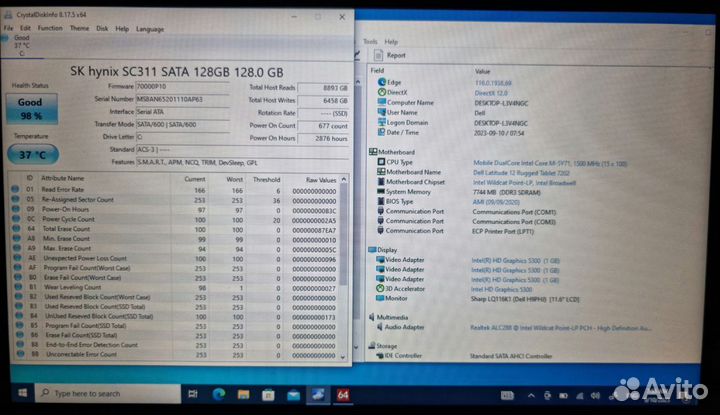Click the Computer Name icon
720x415 pixels.
pyautogui.click(x=381, y=102)
